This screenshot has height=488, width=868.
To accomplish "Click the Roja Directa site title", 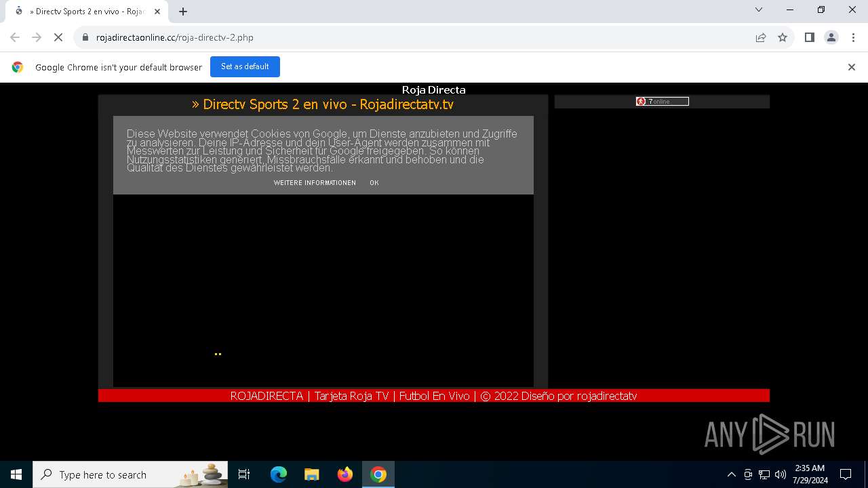I will 433,89.
